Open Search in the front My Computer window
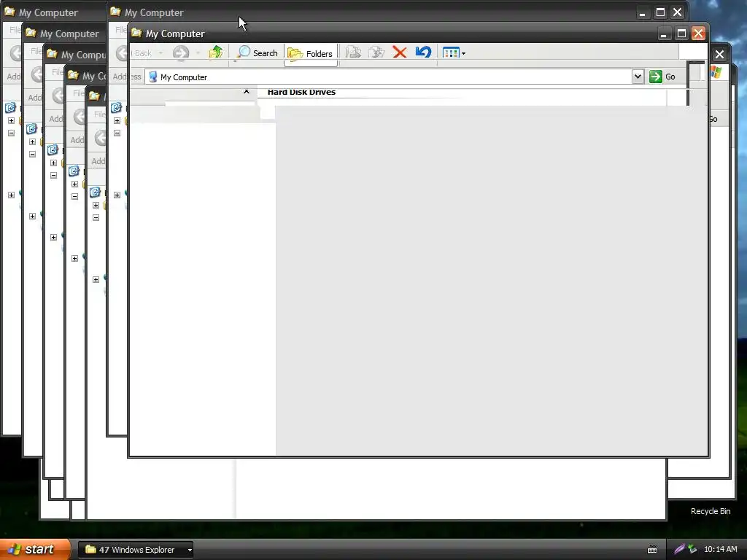This screenshot has height=560, width=747. pos(258,52)
